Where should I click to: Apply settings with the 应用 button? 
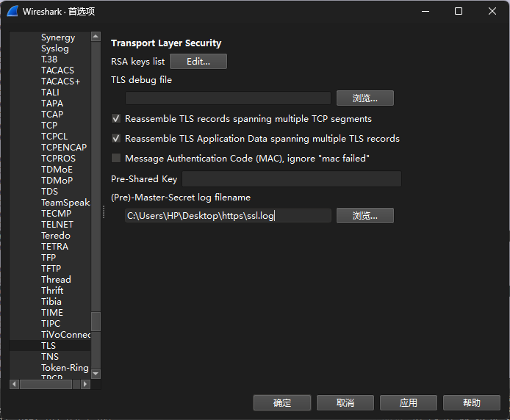tap(408, 403)
